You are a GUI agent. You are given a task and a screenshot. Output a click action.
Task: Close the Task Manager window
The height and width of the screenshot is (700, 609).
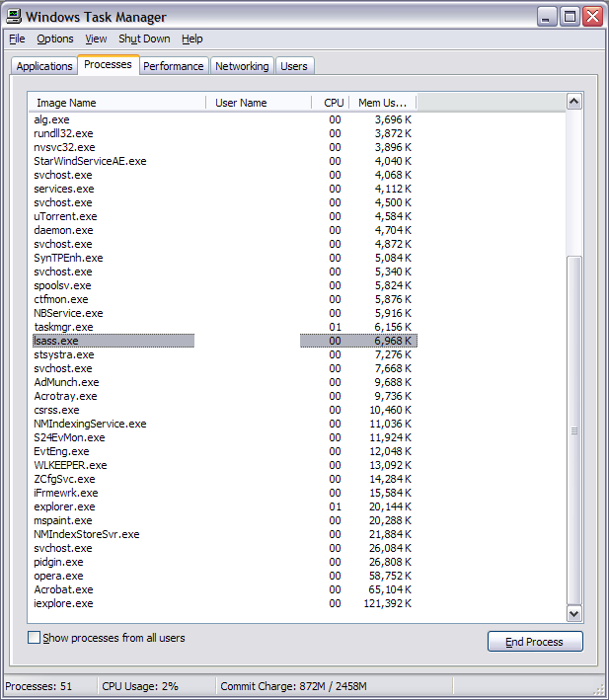(x=592, y=17)
